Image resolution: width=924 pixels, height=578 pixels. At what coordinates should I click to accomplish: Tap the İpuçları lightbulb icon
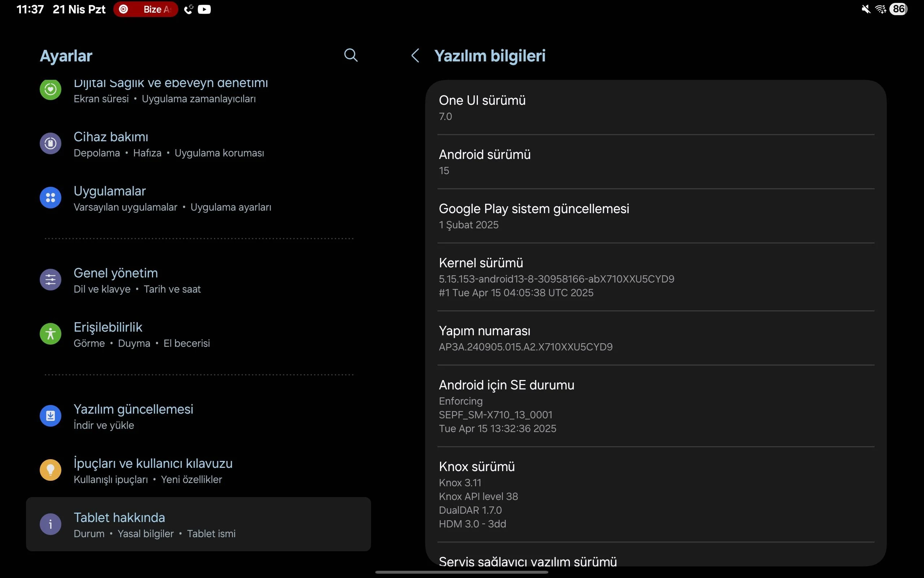click(x=51, y=470)
